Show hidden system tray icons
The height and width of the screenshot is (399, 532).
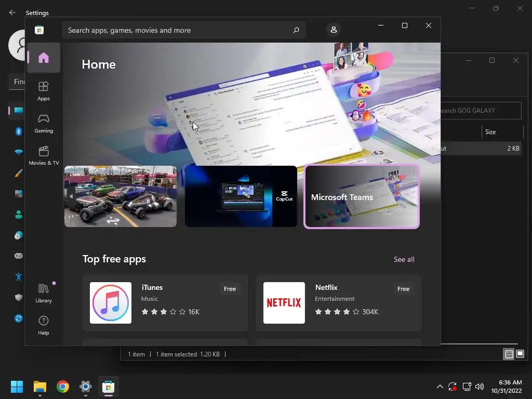click(x=440, y=387)
